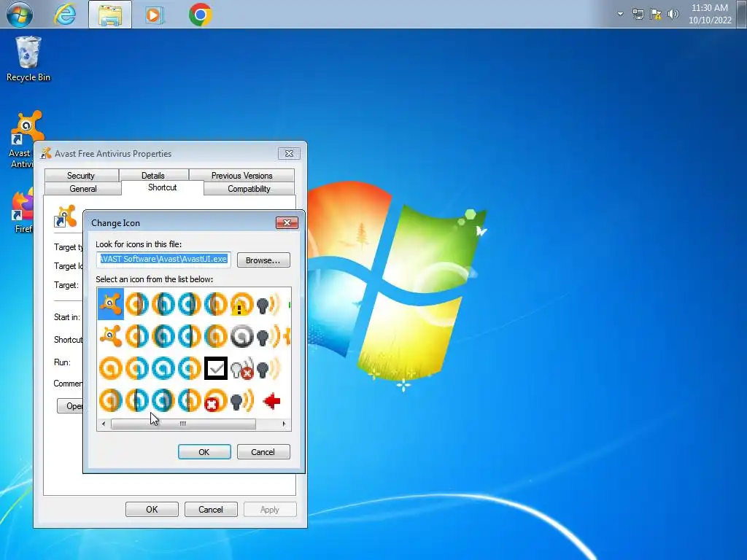Screen dimensions: 747x560
Task: Open the Windows Start menu
Action: tap(20, 15)
